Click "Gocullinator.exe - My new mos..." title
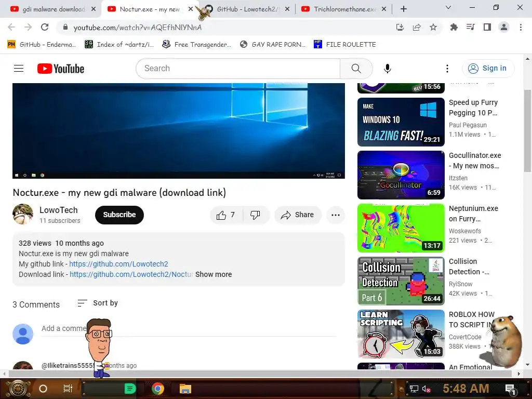 pos(475,161)
